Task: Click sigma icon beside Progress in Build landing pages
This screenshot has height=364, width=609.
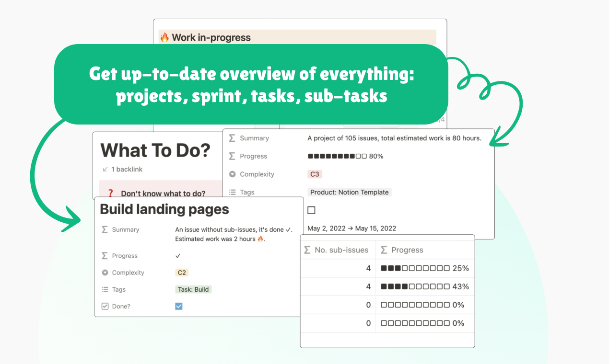Action: [x=105, y=256]
